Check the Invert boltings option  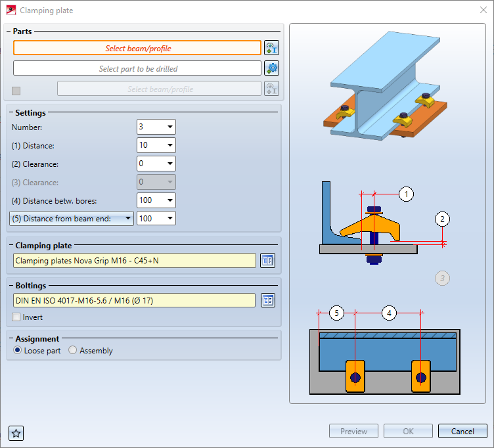16,317
